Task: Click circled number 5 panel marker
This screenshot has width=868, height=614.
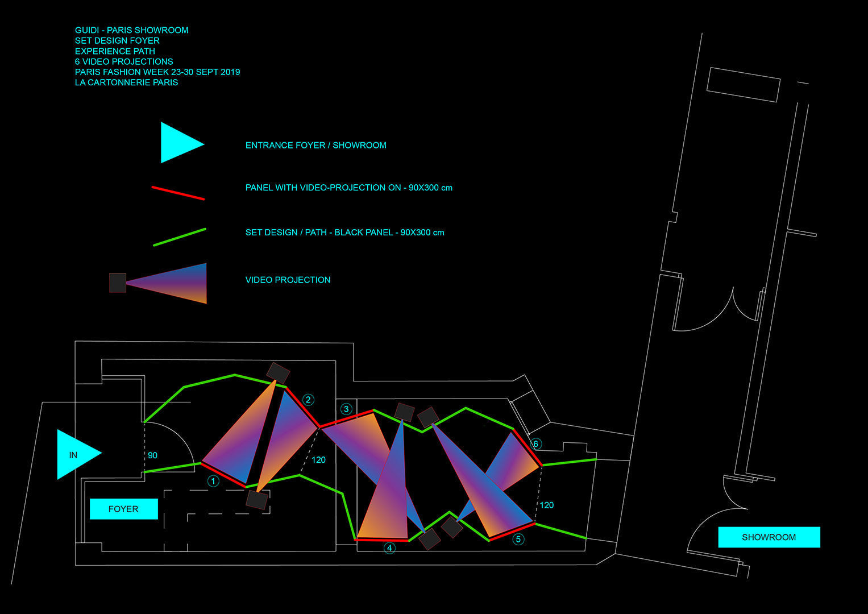Action: [x=518, y=539]
